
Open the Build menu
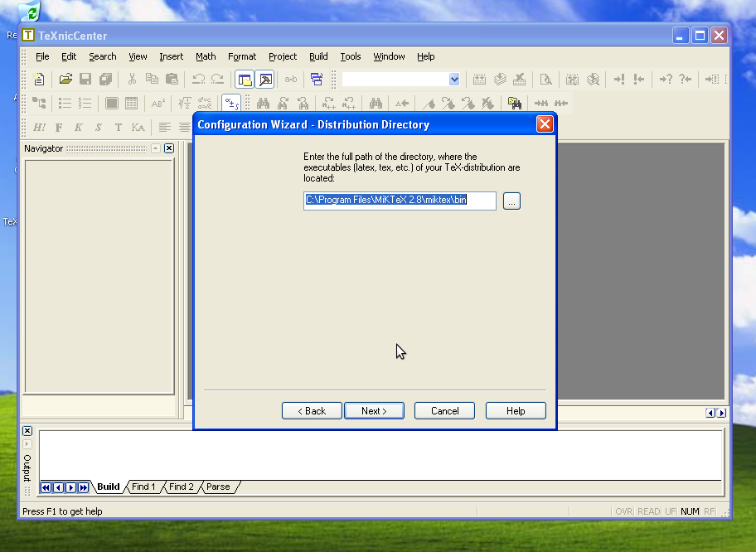pyautogui.click(x=318, y=56)
